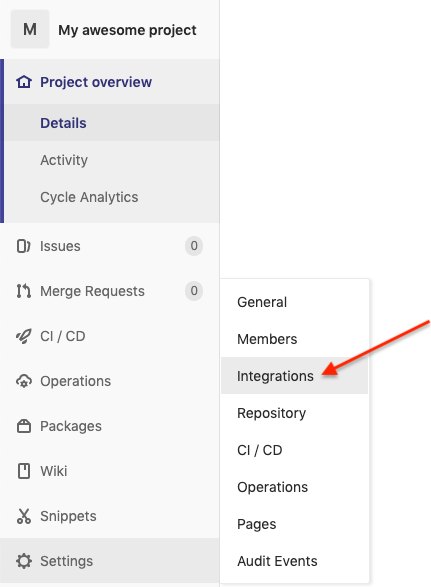Click the Project overview home icon
431x587 pixels.
pyautogui.click(x=24, y=82)
